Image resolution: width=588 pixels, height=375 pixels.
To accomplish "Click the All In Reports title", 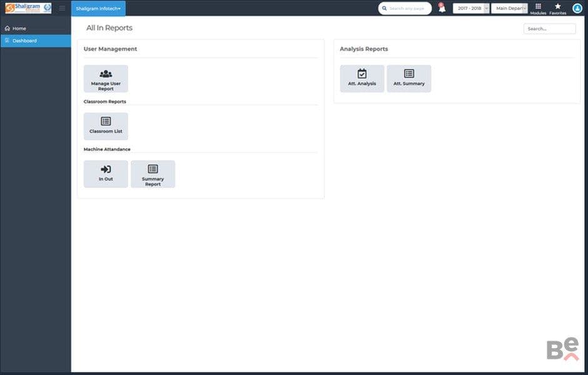I will pyautogui.click(x=109, y=27).
